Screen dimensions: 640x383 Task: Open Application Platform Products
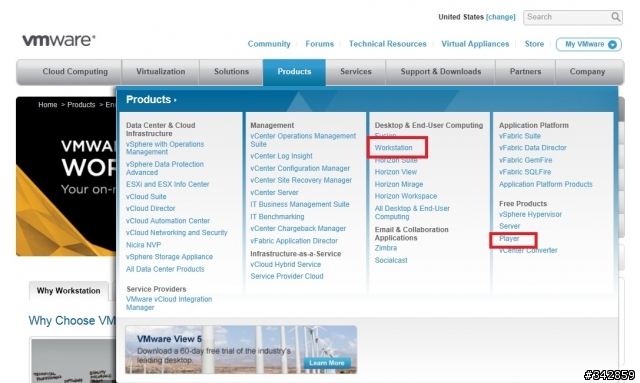546,184
